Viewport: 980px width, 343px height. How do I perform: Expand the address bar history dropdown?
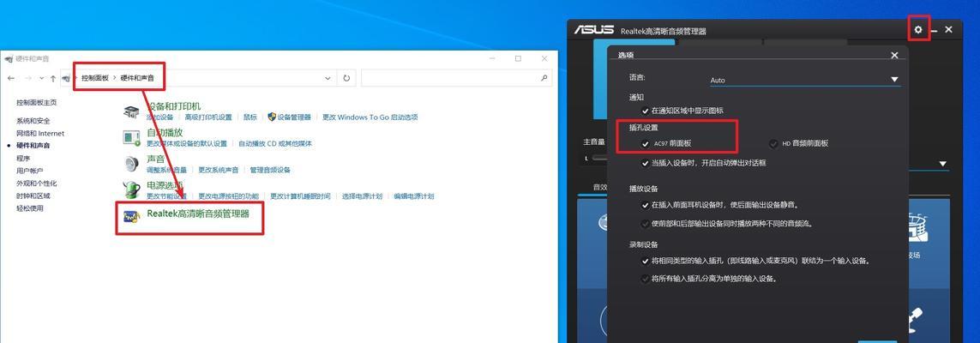(x=328, y=78)
